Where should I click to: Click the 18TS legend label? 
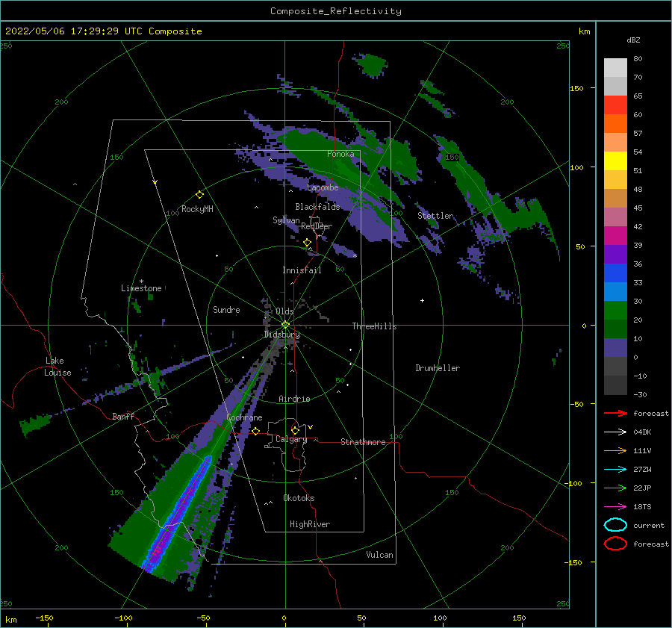pyautogui.click(x=642, y=507)
